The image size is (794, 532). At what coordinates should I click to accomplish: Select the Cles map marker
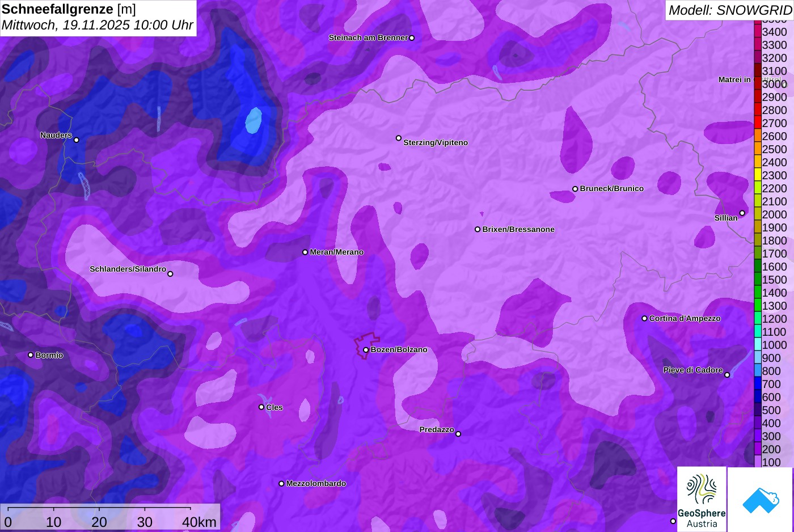261,407
